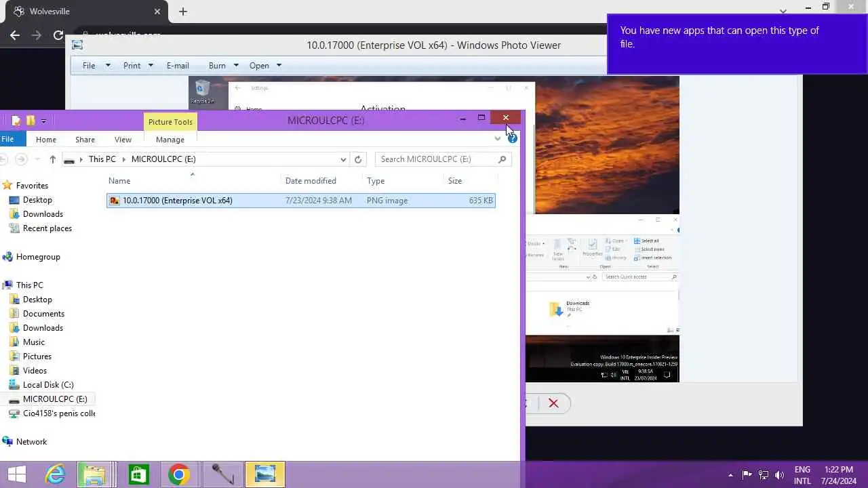
Task: Open Windows Store from taskbar
Action: click(138, 474)
